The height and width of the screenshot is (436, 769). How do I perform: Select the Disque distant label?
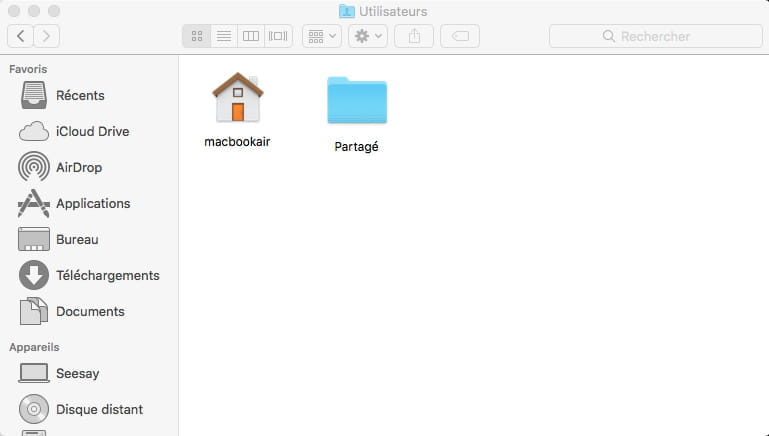[100, 410]
